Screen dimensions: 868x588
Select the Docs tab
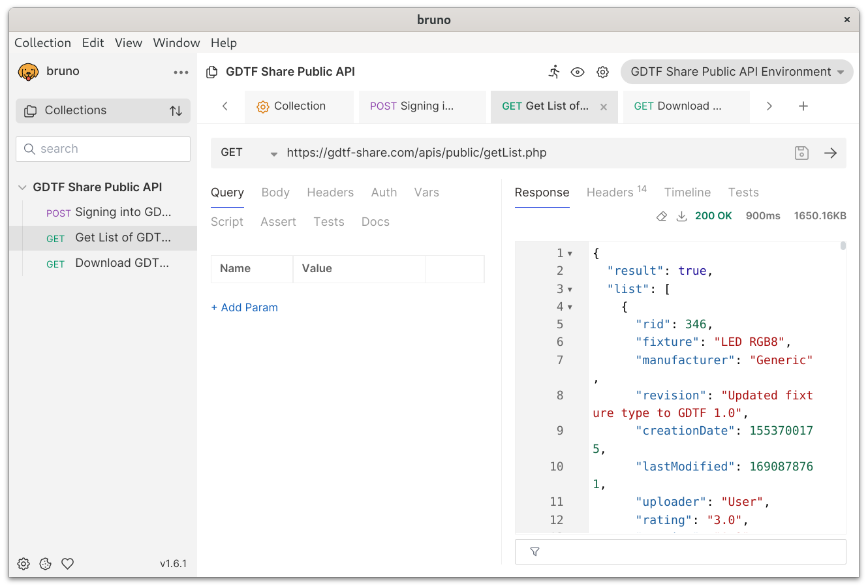click(375, 222)
